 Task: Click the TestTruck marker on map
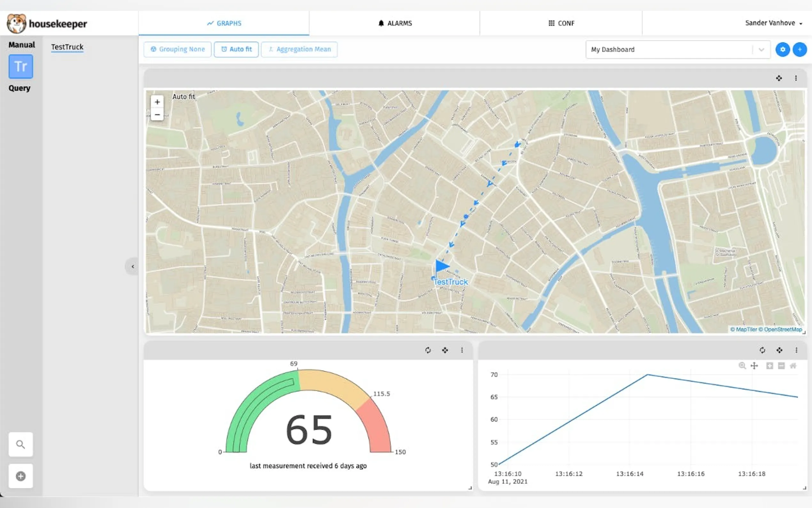[x=441, y=266]
